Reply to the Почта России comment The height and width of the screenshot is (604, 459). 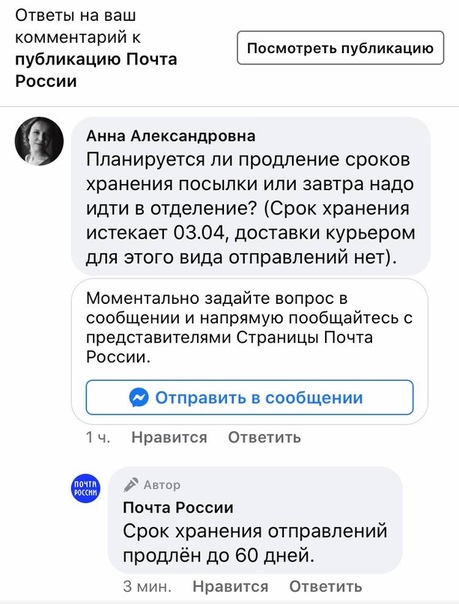(325, 586)
